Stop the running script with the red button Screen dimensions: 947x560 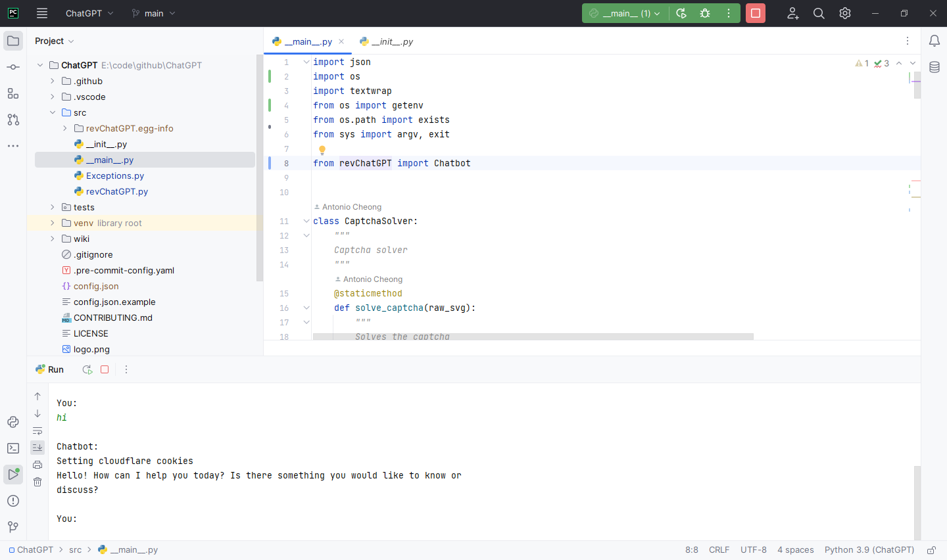pyautogui.click(x=755, y=13)
